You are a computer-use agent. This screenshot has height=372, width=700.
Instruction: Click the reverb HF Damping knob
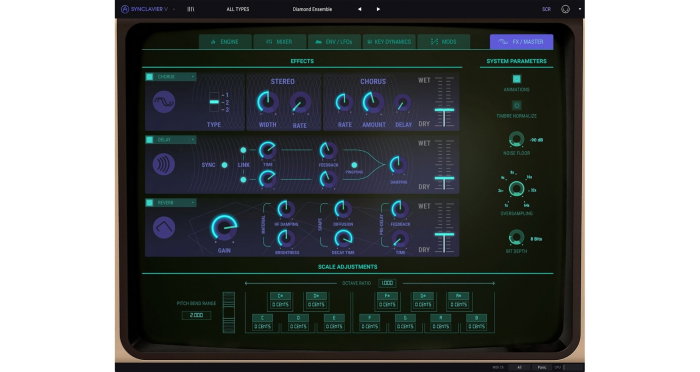(x=286, y=209)
